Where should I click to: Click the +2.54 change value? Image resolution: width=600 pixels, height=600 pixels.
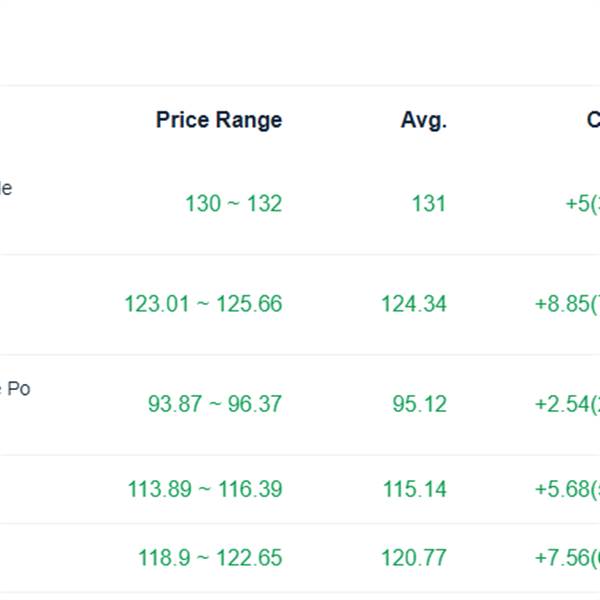coord(567,404)
